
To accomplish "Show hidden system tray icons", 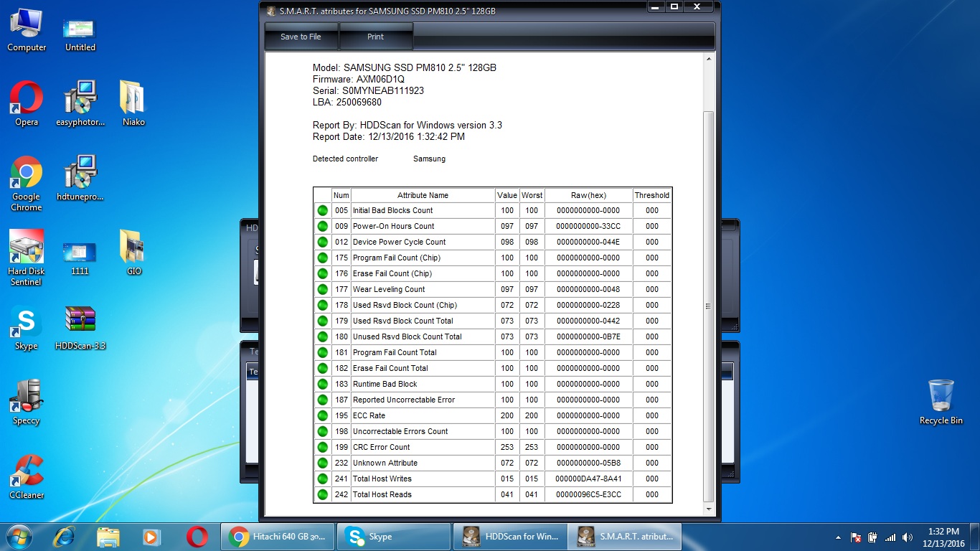I will point(838,537).
